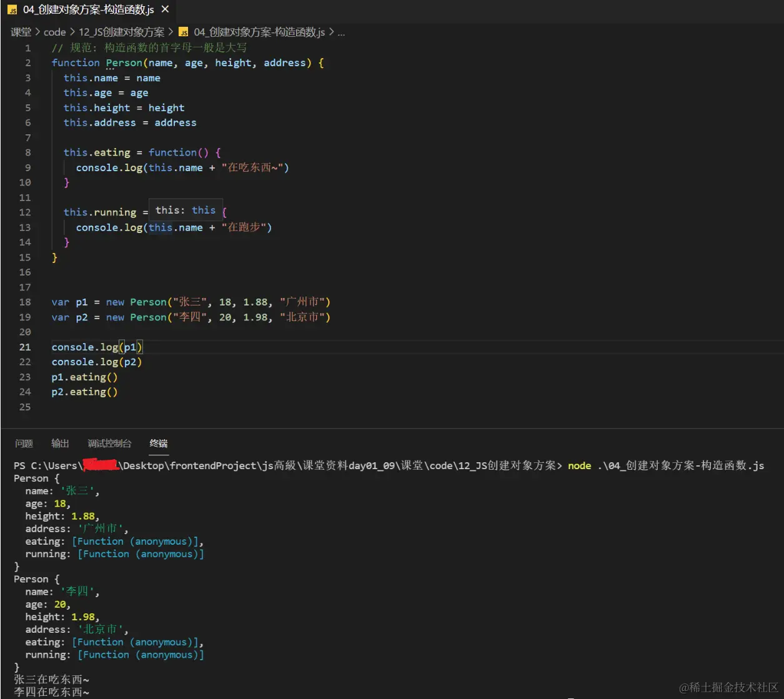Click terminal line 张三在吃东西~
The width and height of the screenshot is (784, 699).
pos(51,680)
